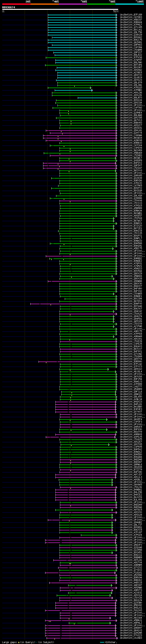Select UniRef100_Q9LT56 entry
This screenshot has width=146, height=644.
click(131, 32)
